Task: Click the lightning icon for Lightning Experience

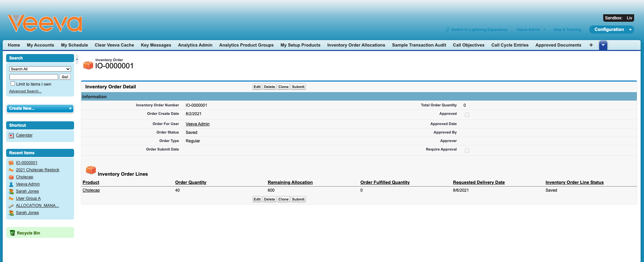Action: pos(448,30)
